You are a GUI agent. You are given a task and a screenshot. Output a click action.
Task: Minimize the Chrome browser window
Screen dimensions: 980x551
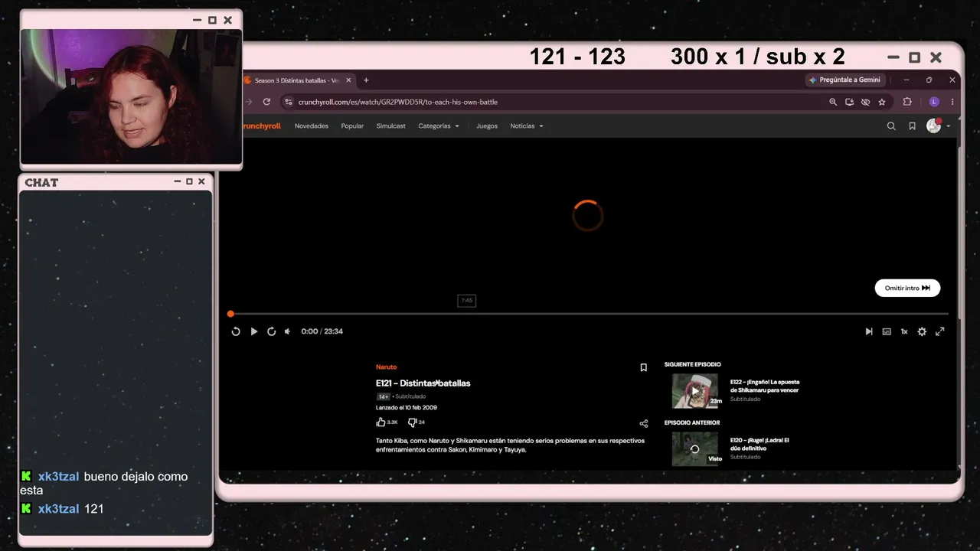click(x=906, y=80)
